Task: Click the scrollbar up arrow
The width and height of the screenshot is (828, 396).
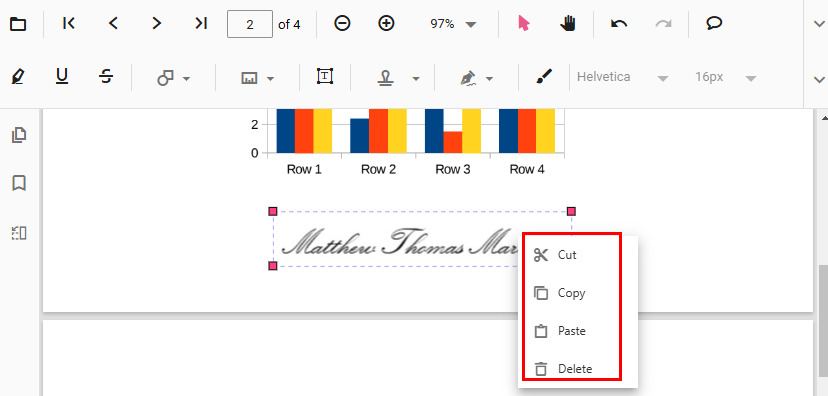Action: tap(823, 117)
